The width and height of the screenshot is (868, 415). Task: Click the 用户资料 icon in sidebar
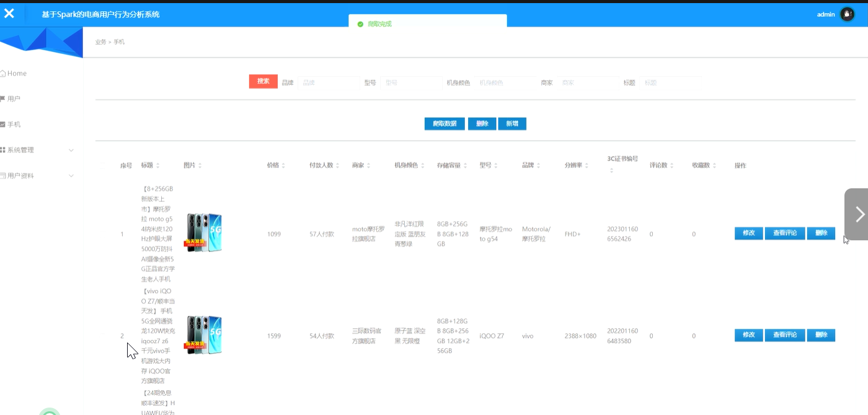3,175
